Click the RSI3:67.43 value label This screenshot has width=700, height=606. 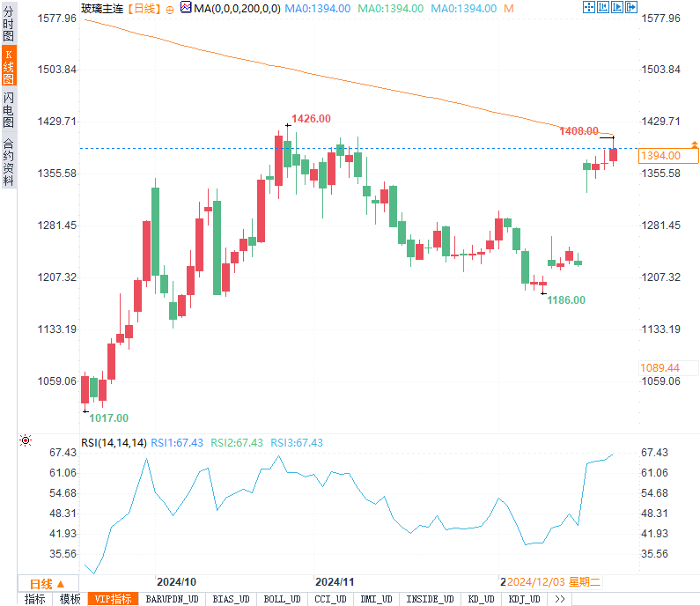(x=297, y=442)
